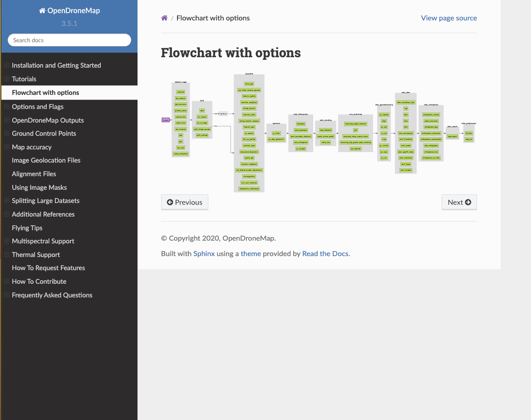Expand the Options and Flags section
This screenshot has width=531, height=420.
tap(6, 107)
